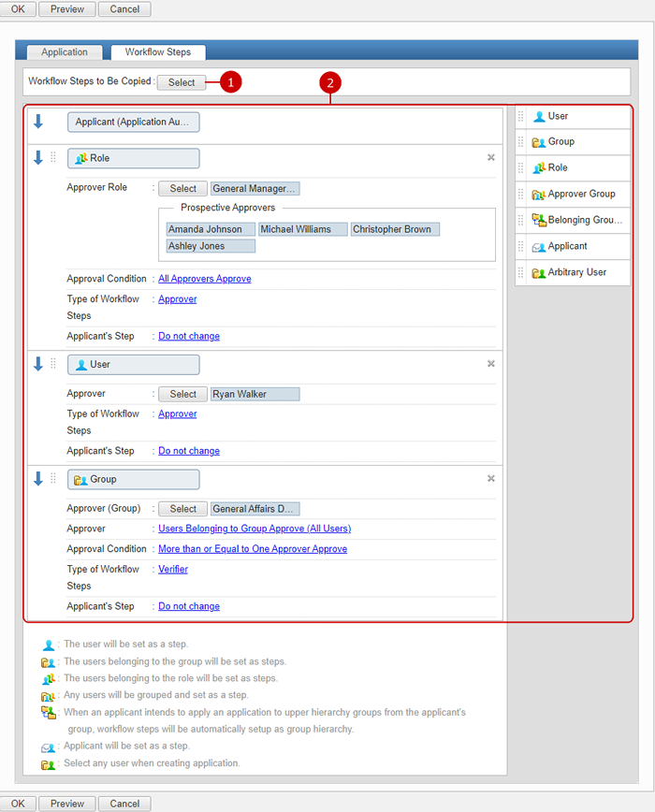Image resolution: width=655 pixels, height=812 pixels.
Task: Click prospective approver Christopher Brown
Action: tap(395, 229)
